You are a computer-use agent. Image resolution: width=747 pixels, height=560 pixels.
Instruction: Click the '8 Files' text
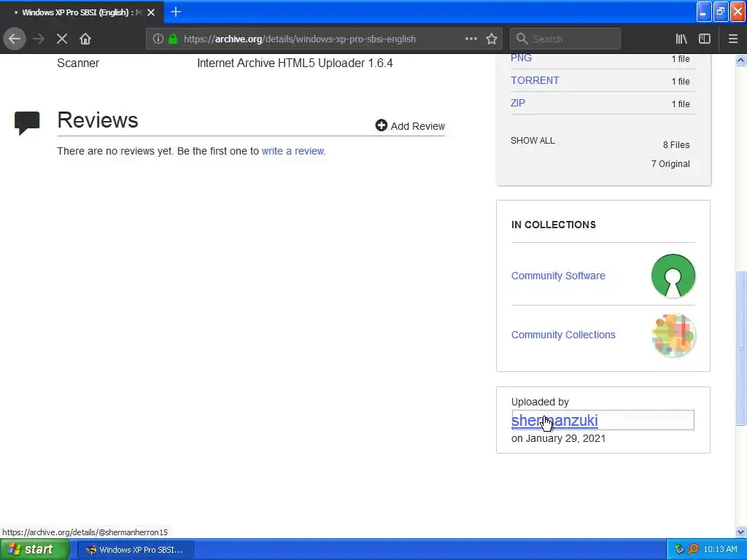[x=676, y=145]
